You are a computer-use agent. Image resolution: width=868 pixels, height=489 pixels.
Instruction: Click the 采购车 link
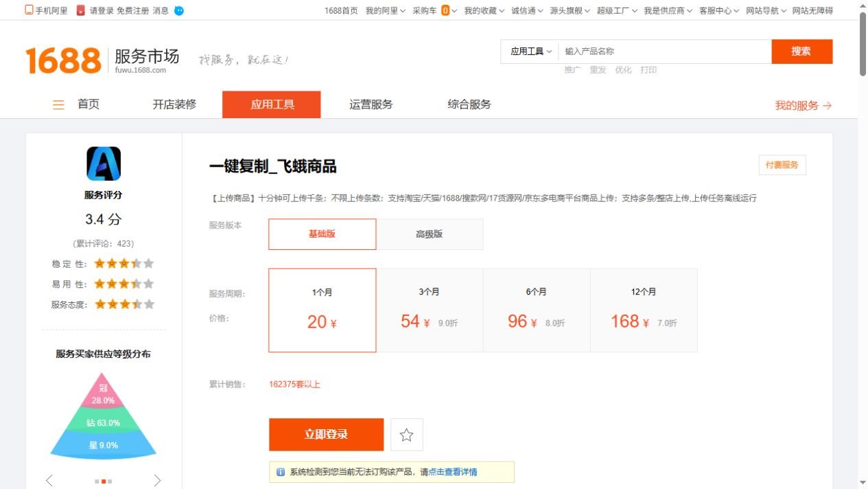tap(425, 10)
